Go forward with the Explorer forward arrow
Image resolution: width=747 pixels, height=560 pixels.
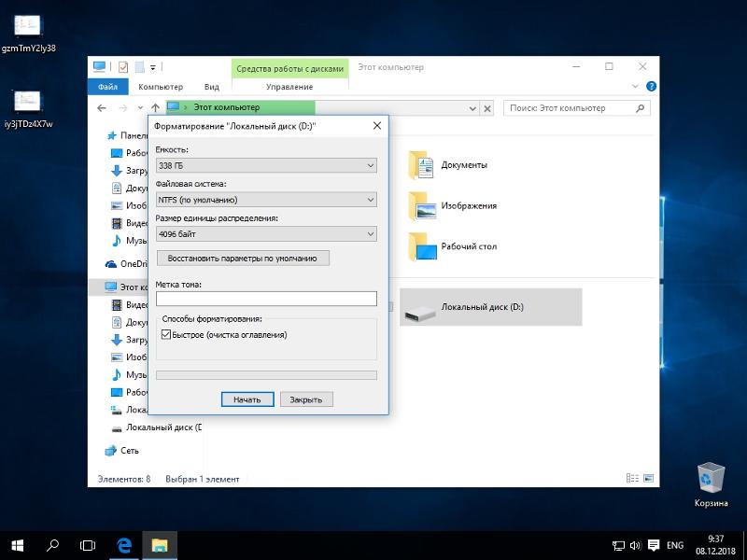123,108
